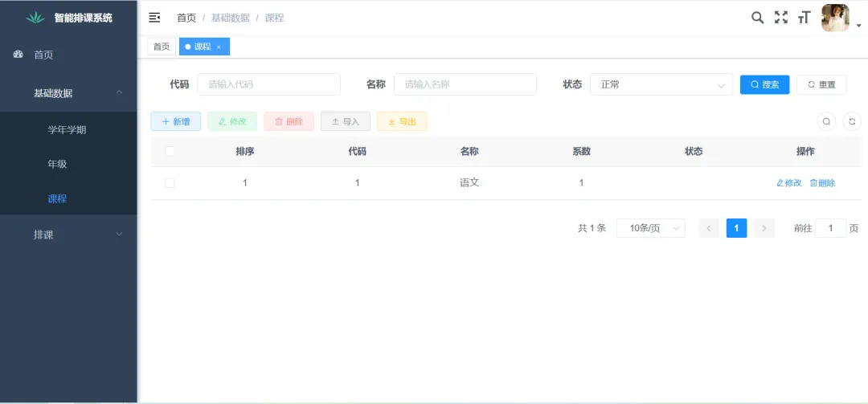Switch to the 首页 tab

tap(162, 47)
